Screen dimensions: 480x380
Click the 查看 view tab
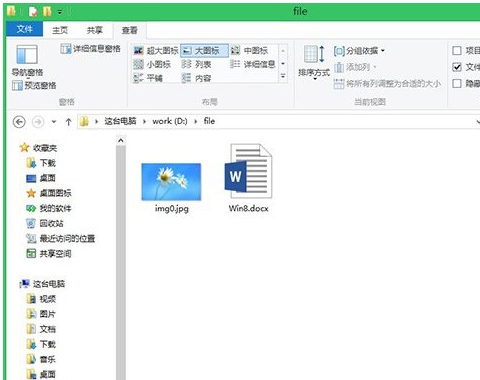coord(130,30)
